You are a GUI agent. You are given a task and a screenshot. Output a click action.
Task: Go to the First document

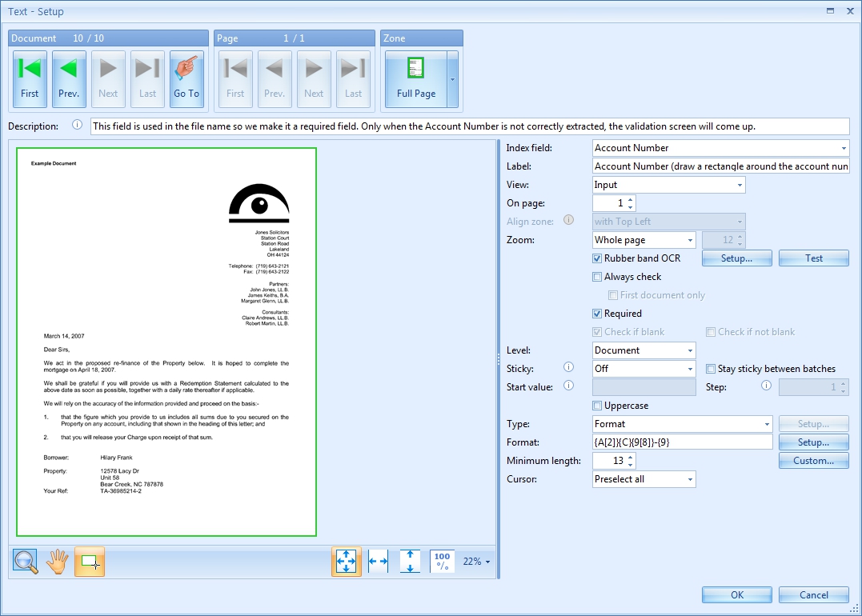tap(30, 79)
